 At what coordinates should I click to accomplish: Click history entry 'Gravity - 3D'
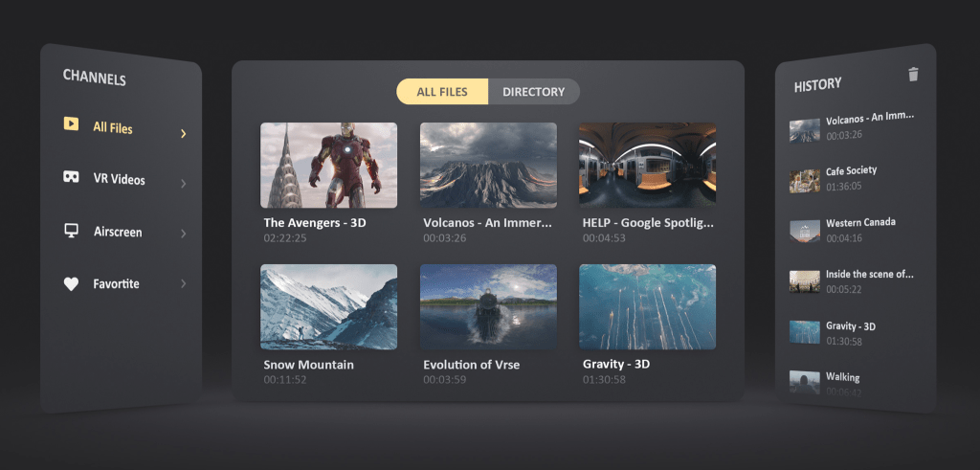(851, 326)
